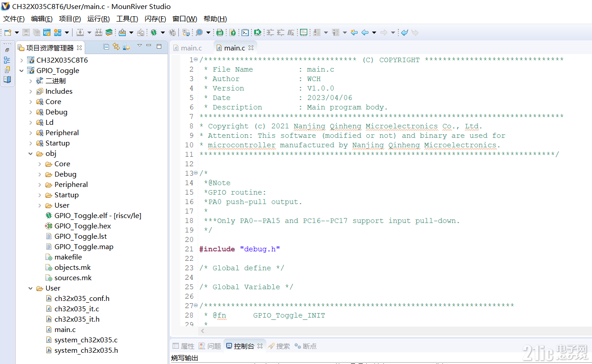The width and height of the screenshot is (592, 364).
Task: Click the green stacked layers toolbar icon
Action: (x=109, y=32)
